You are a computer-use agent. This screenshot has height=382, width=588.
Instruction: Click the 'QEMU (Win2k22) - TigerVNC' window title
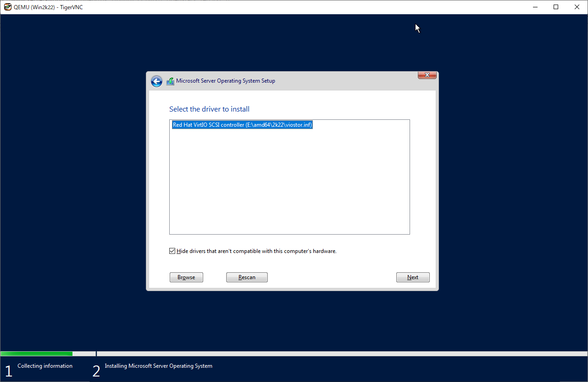pos(48,7)
